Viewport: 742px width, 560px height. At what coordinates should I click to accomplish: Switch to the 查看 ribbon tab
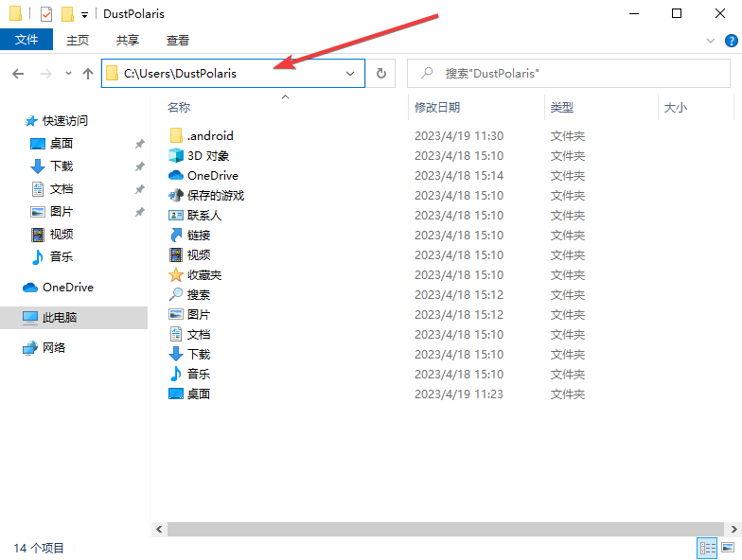point(178,40)
